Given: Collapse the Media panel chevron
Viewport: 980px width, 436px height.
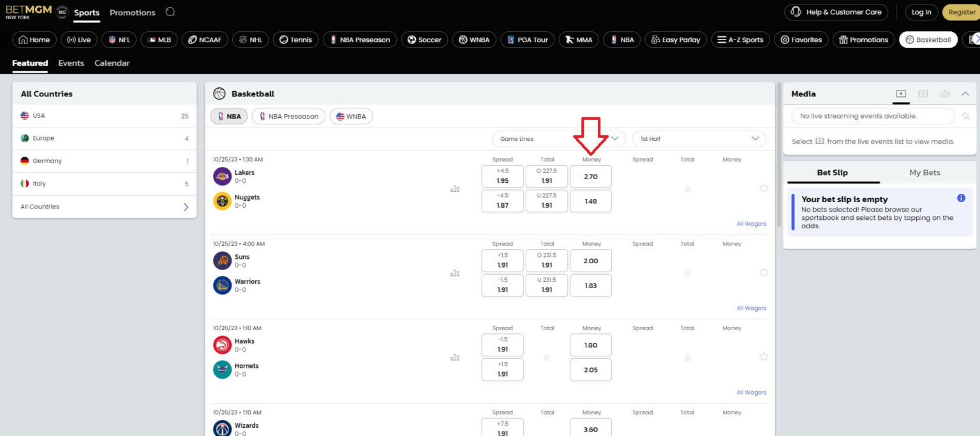Looking at the screenshot, I should coord(965,94).
